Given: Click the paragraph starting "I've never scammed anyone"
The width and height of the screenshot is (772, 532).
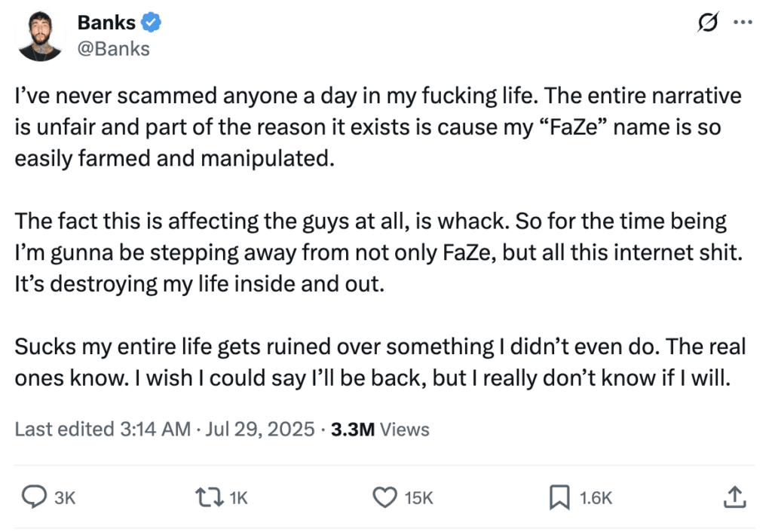Looking at the screenshot, I should [378, 128].
